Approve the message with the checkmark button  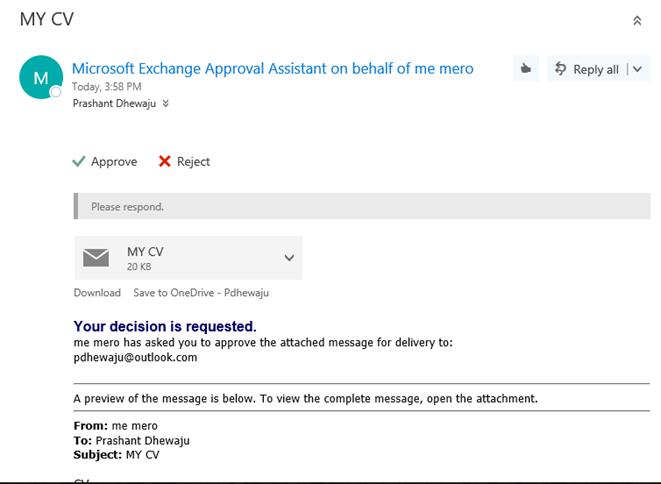click(105, 161)
